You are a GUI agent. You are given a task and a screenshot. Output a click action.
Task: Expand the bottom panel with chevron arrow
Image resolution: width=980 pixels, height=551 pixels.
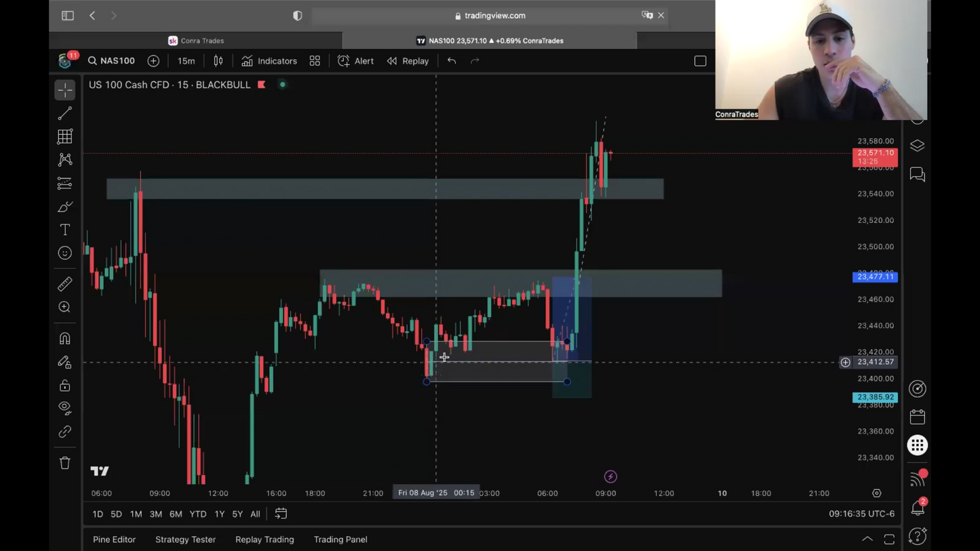[x=867, y=539]
